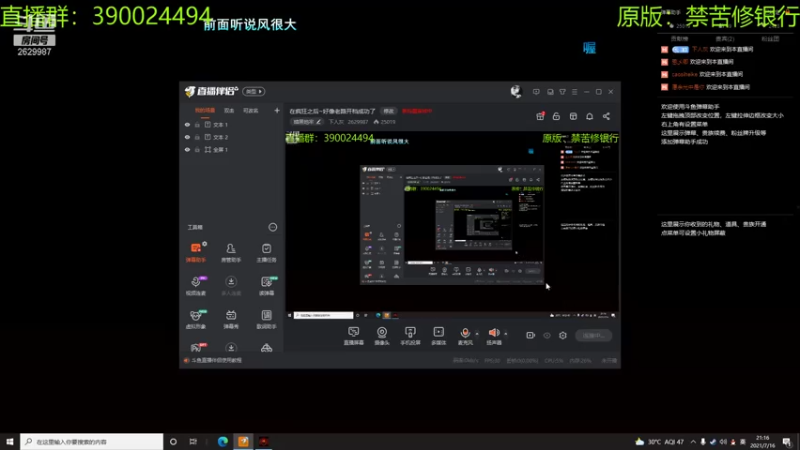This screenshot has height=450, width=800.
Task: Click the Windows taskbar search box
Action: click(91, 442)
